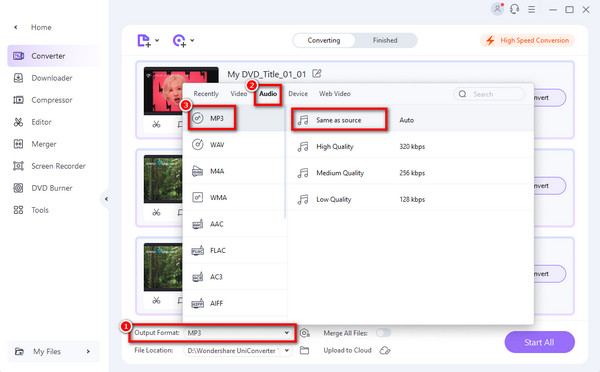Click the first video thumbnail
Image resolution: width=600 pixels, height=372 pixels.
click(181, 91)
